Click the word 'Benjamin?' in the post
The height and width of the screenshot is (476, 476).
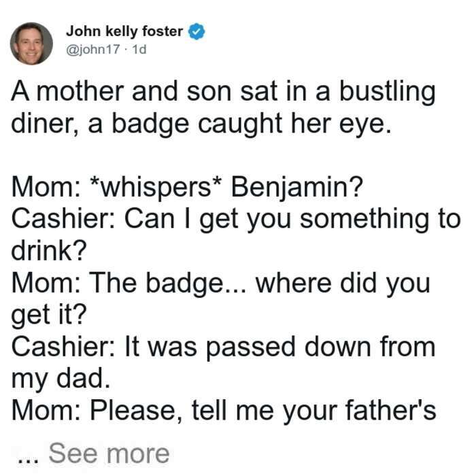pyautogui.click(x=297, y=187)
